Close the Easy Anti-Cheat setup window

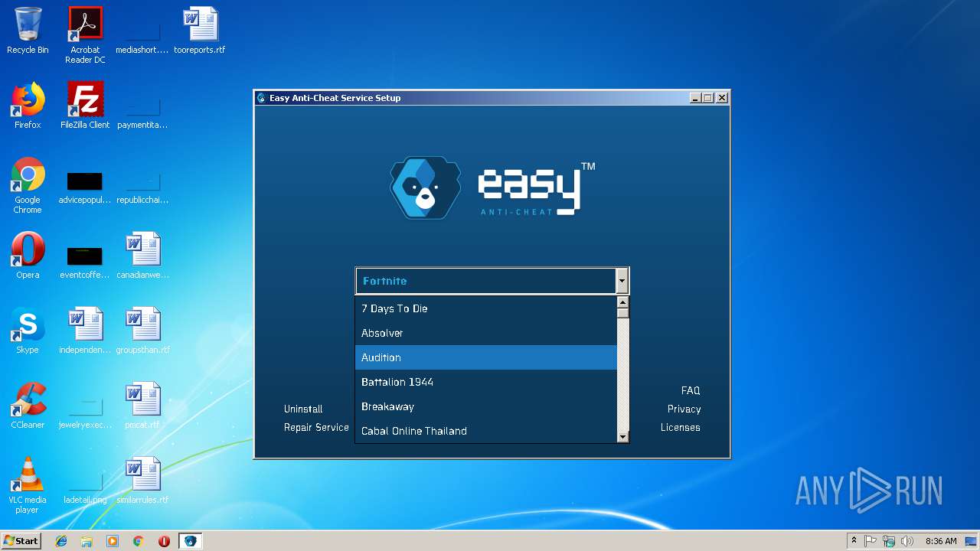pos(721,98)
